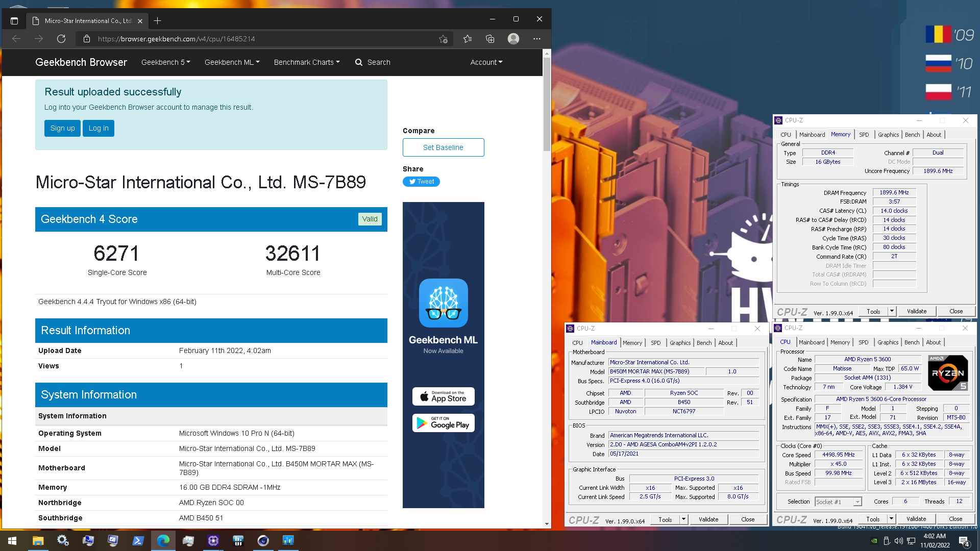View site information lock icon

[x=87, y=39]
